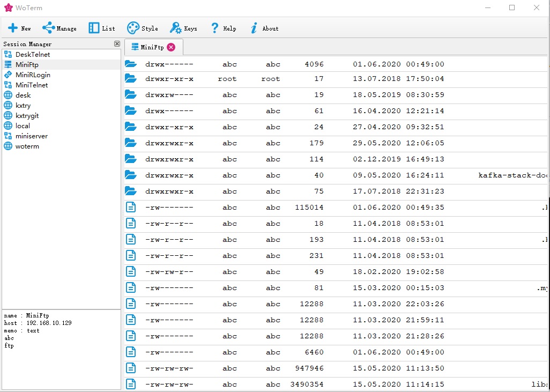Click the folder icon of the size 179 row
This screenshot has width=550, height=392.
131,143
